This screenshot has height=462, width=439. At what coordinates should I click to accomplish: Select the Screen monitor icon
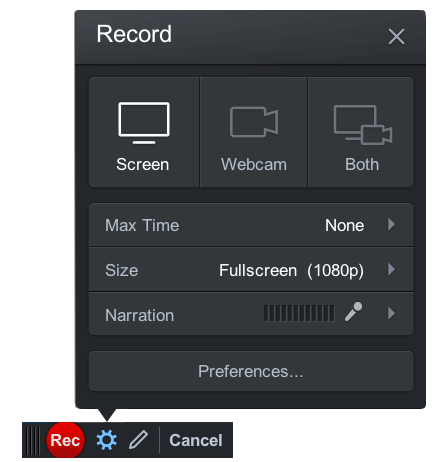pos(144,123)
